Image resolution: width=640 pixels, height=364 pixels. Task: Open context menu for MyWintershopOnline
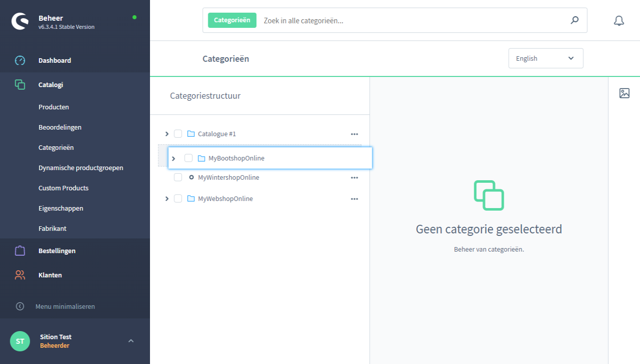tap(354, 178)
